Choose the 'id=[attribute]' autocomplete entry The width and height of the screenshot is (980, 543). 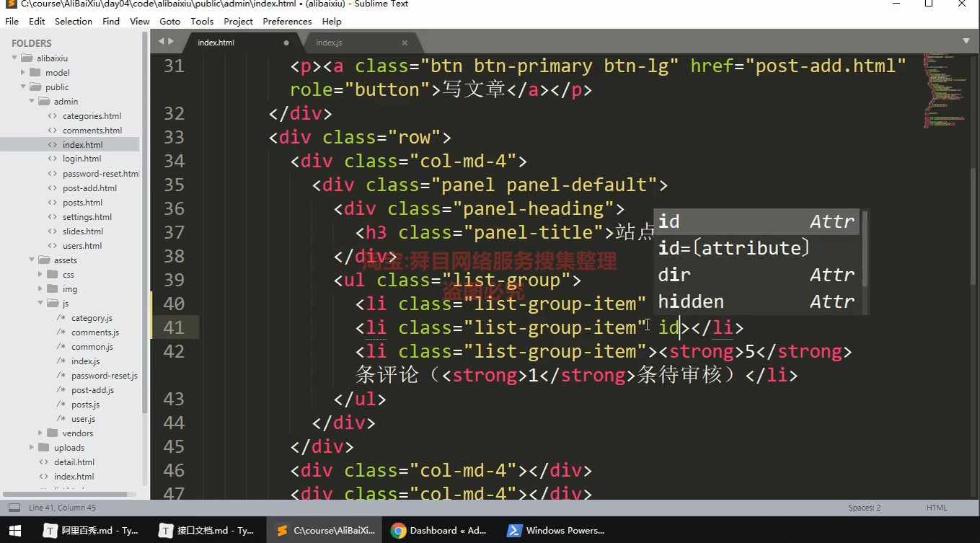pos(756,248)
